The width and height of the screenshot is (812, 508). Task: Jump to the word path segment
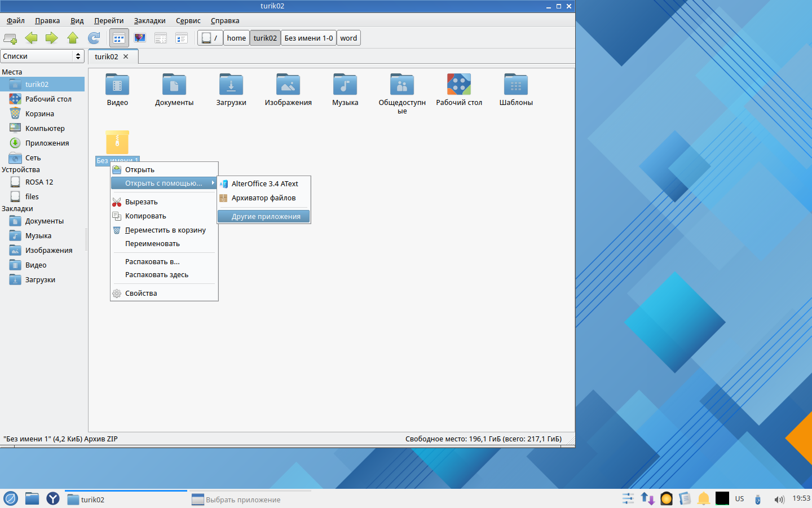click(x=348, y=38)
